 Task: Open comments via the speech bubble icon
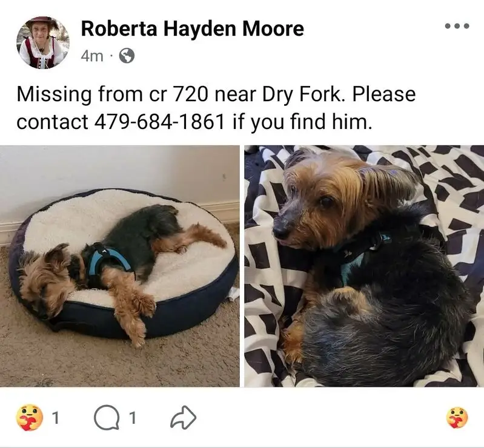click(107, 418)
